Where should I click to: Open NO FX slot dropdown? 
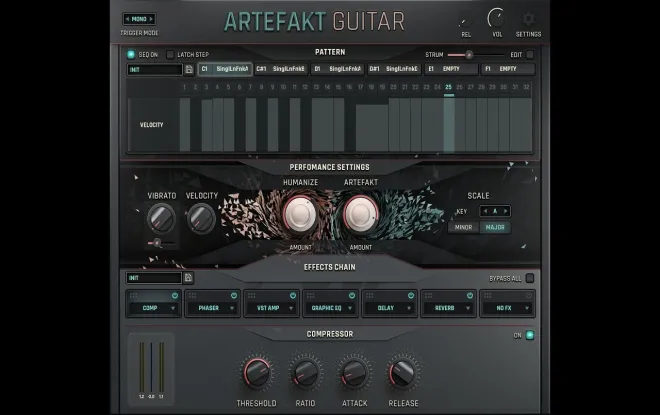(507, 308)
